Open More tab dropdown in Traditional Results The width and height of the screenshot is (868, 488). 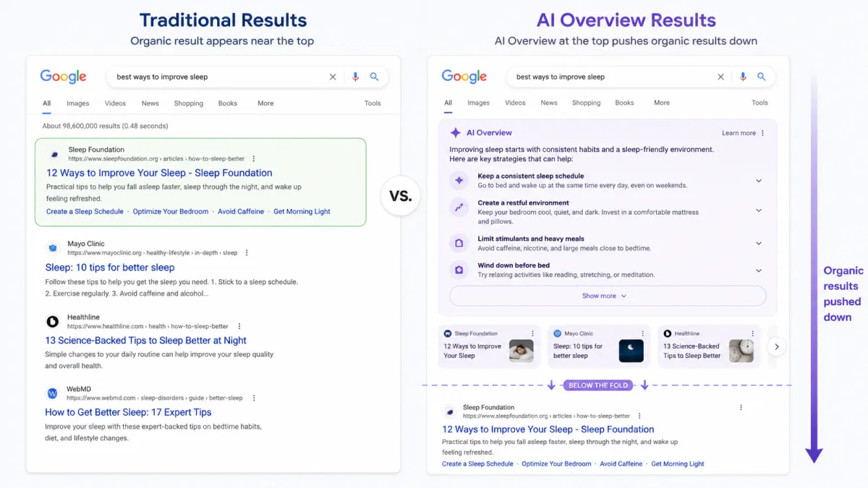(x=265, y=103)
